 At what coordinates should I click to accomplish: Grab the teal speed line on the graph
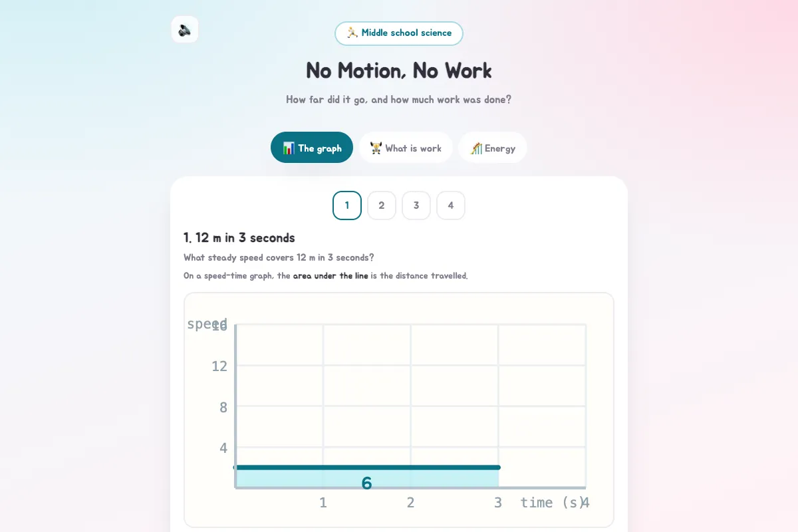[x=366, y=467]
